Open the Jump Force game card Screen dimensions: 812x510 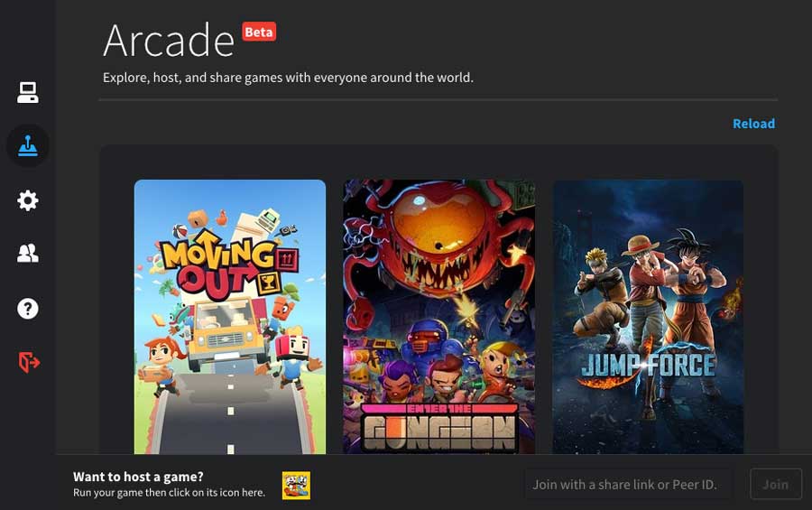[x=648, y=317]
